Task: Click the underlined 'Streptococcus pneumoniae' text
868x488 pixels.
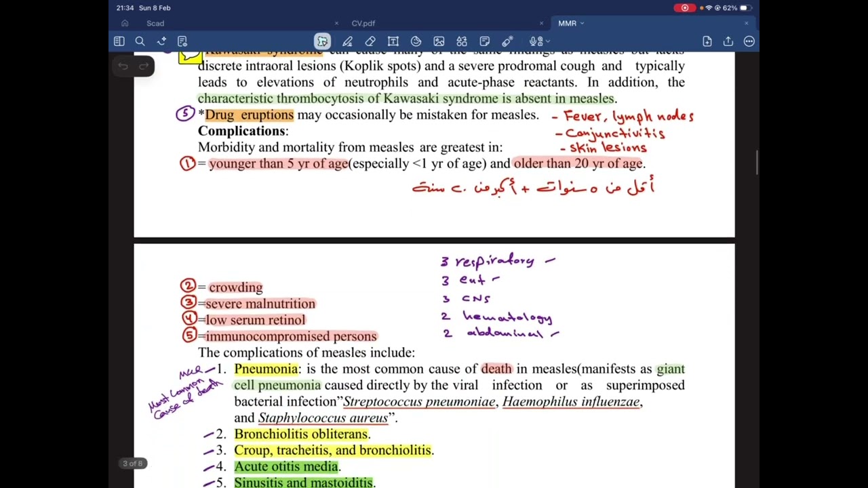Action: [x=419, y=401]
